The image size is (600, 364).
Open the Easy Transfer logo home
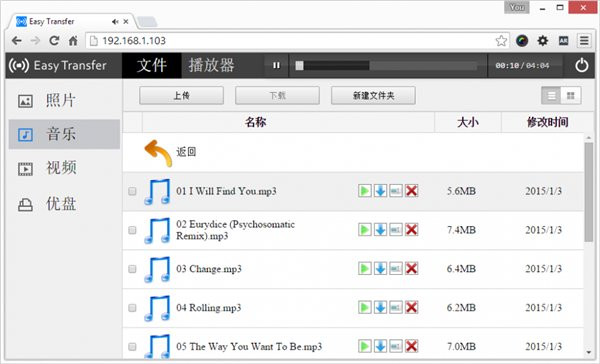(x=57, y=65)
